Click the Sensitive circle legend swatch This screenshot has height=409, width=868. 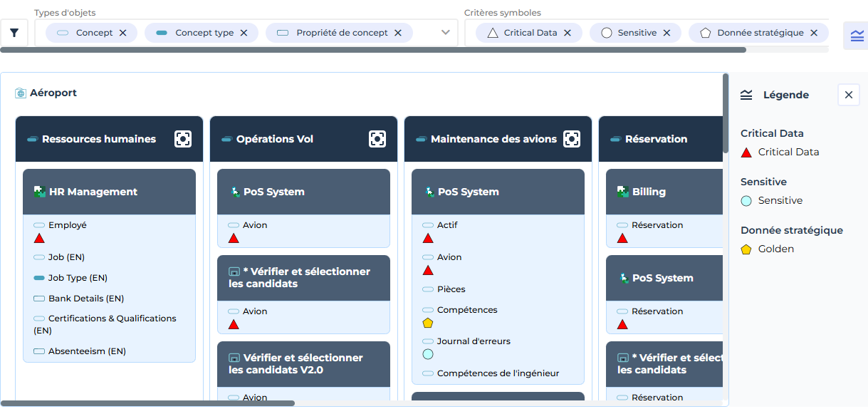click(746, 201)
